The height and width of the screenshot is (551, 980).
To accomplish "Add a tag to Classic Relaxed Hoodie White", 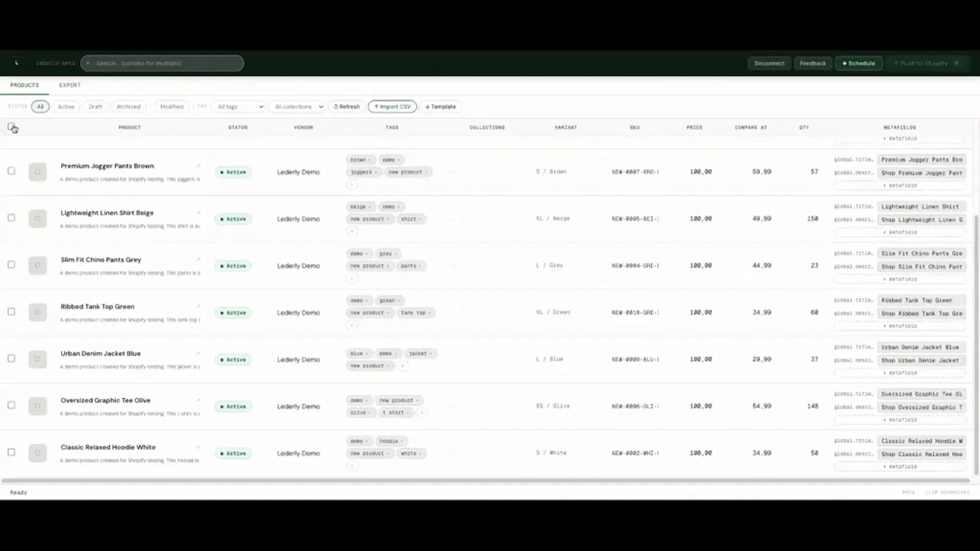I will 352,466.
